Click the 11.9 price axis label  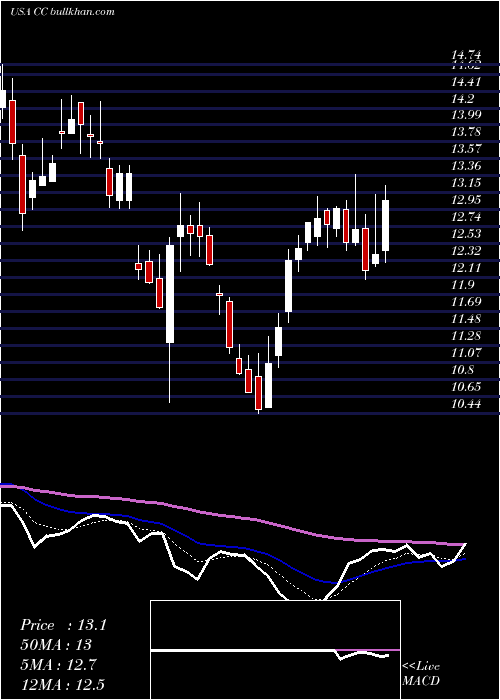pyautogui.click(x=463, y=285)
